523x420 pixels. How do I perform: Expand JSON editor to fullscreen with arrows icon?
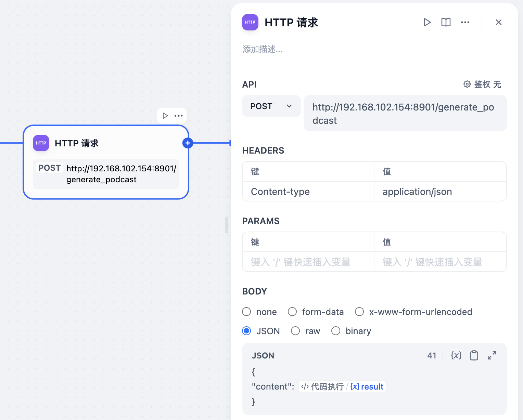492,355
